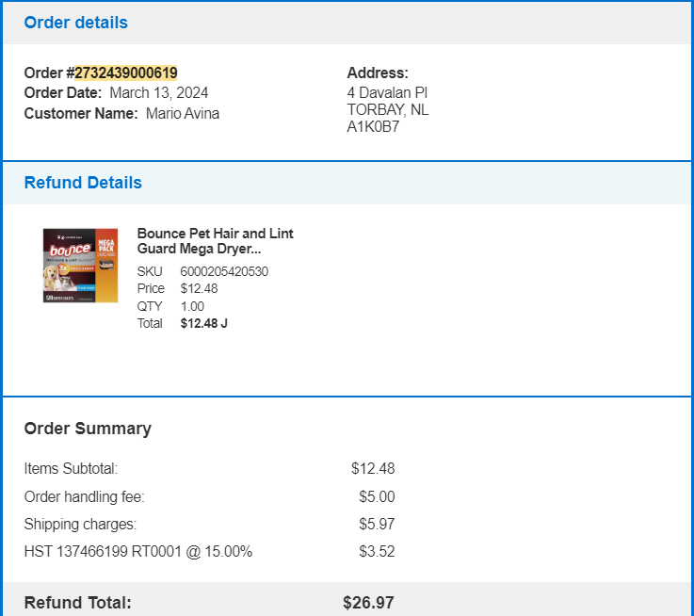Click the HST tax amount $3.52
Screen dimensions: 694x616
coord(377,552)
